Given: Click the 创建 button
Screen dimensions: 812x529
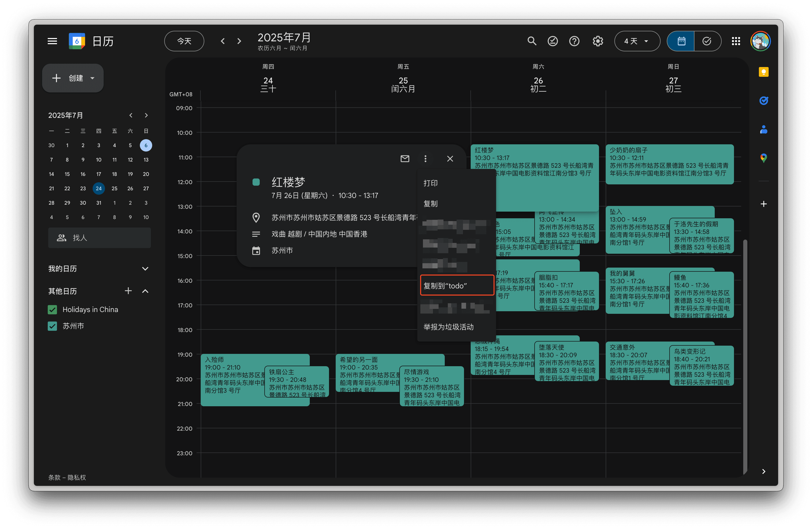Looking at the screenshot, I should [73, 78].
